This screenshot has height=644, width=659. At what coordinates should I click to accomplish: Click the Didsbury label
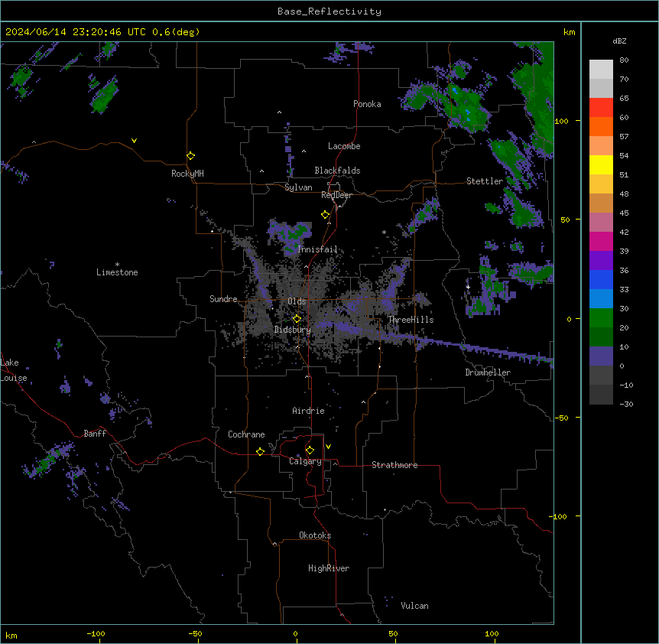tap(293, 330)
